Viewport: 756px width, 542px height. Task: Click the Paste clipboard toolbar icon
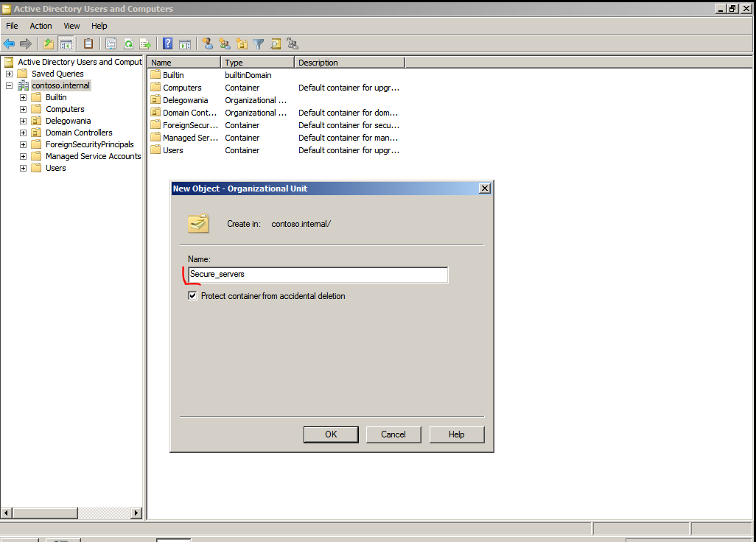pyautogui.click(x=88, y=44)
